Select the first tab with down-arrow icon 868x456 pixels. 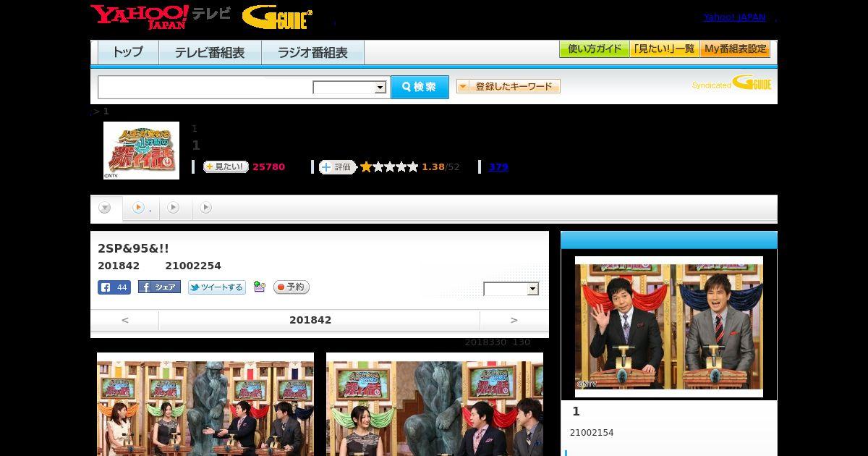pos(106,208)
